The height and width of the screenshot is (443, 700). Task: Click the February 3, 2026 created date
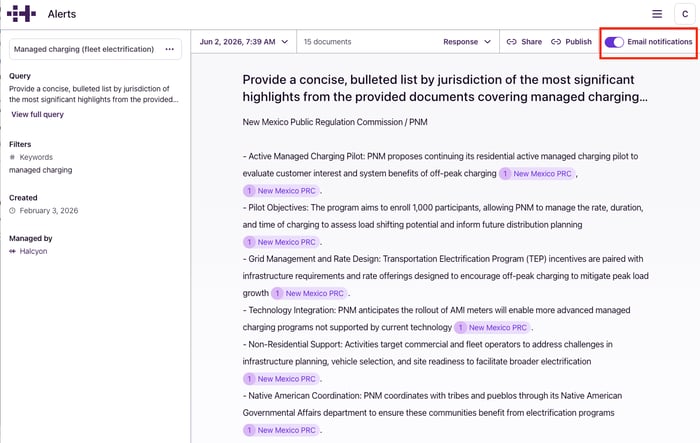coord(49,211)
